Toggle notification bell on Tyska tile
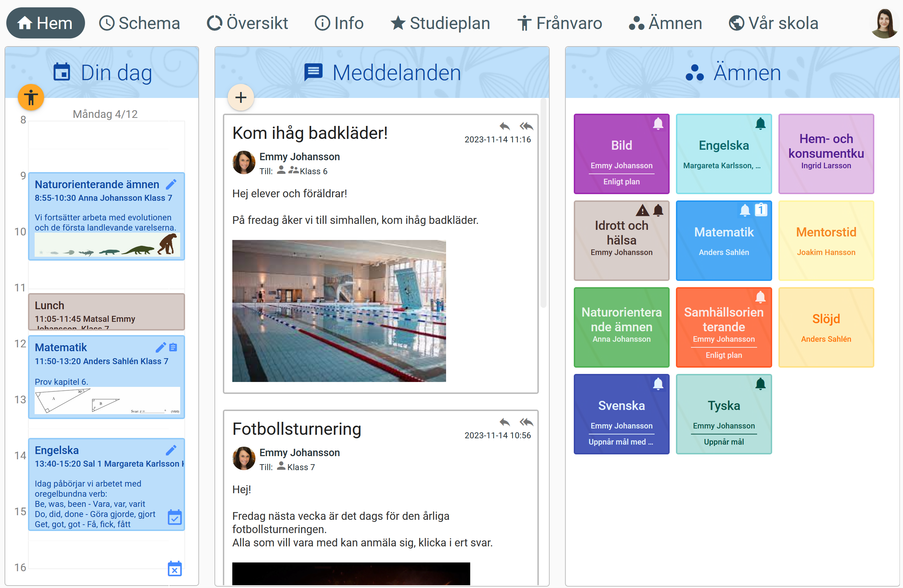The width and height of the screenshot is (903, 588). point(760,384)
